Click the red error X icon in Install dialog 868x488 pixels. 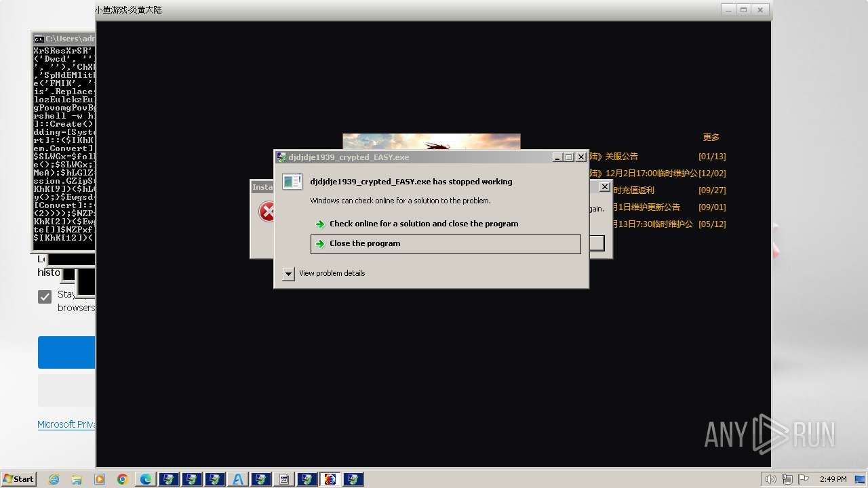[x=267, y=211]
